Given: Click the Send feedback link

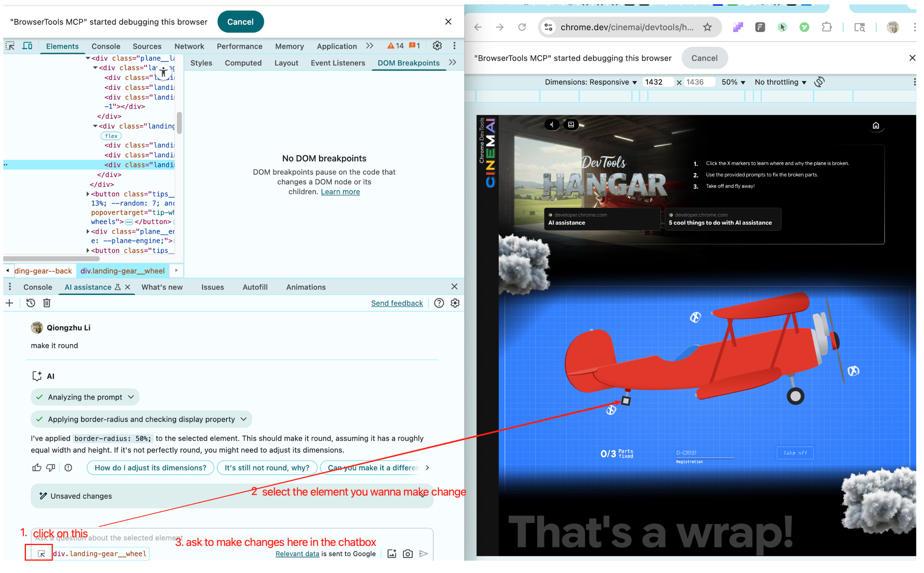Looking at the screenshot, I should 397,303.
